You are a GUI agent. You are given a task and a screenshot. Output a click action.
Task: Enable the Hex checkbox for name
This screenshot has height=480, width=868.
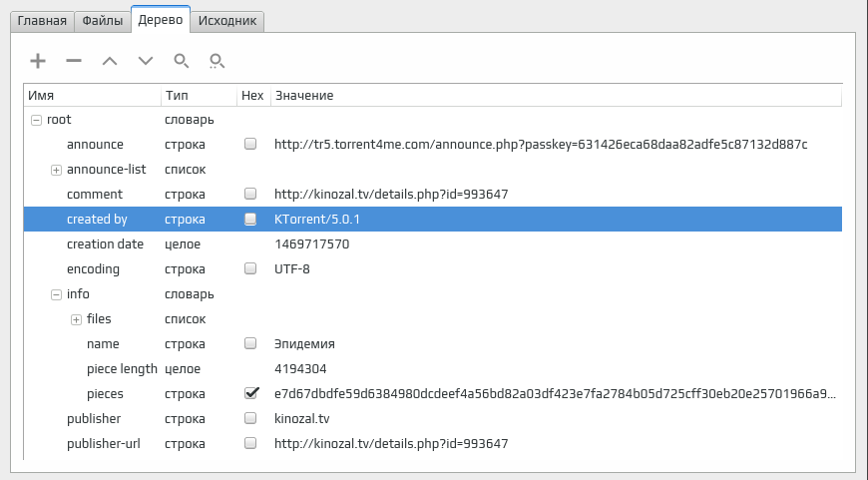point(250,343)
